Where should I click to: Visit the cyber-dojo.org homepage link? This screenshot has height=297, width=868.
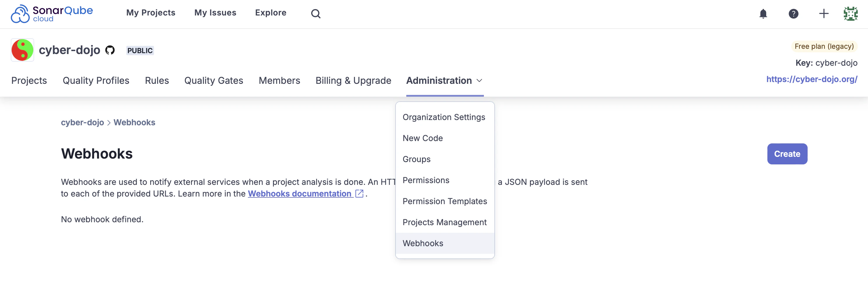pos(811,79)
